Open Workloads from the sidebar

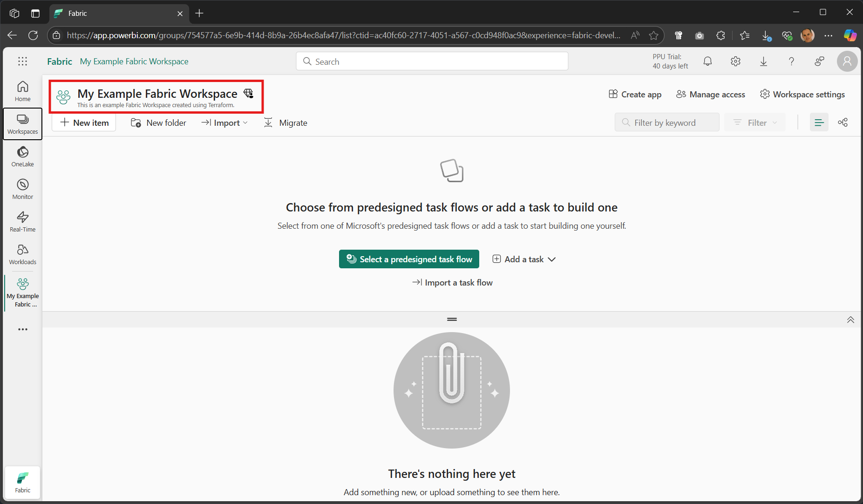(22, 254)
